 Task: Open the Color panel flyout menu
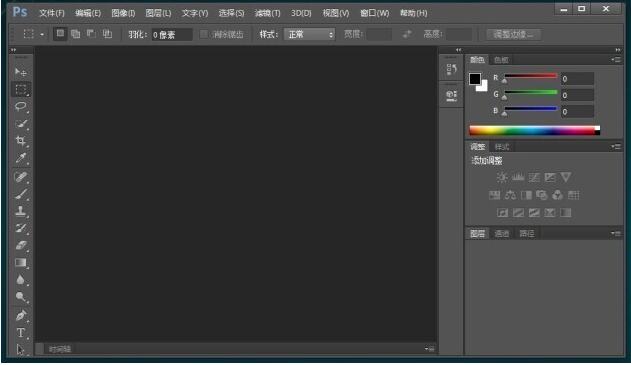(x=616, y=60)
